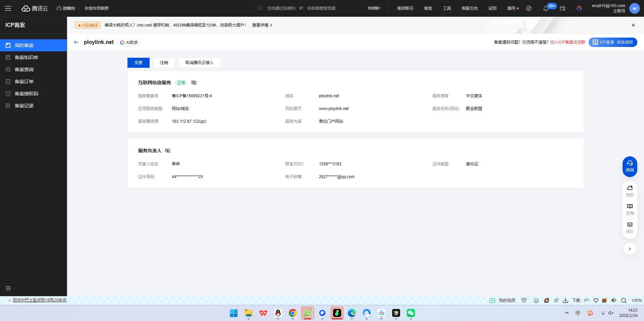Click 取消腾讯云接入 button
Screen dimensions: 644x321
[200, 63]
